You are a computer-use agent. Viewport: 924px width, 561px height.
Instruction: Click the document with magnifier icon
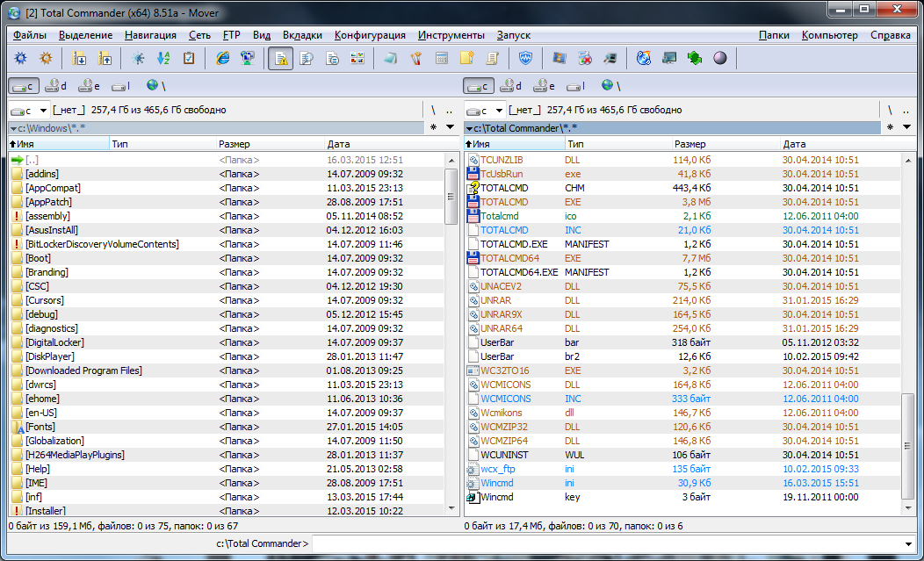(307, 58)
